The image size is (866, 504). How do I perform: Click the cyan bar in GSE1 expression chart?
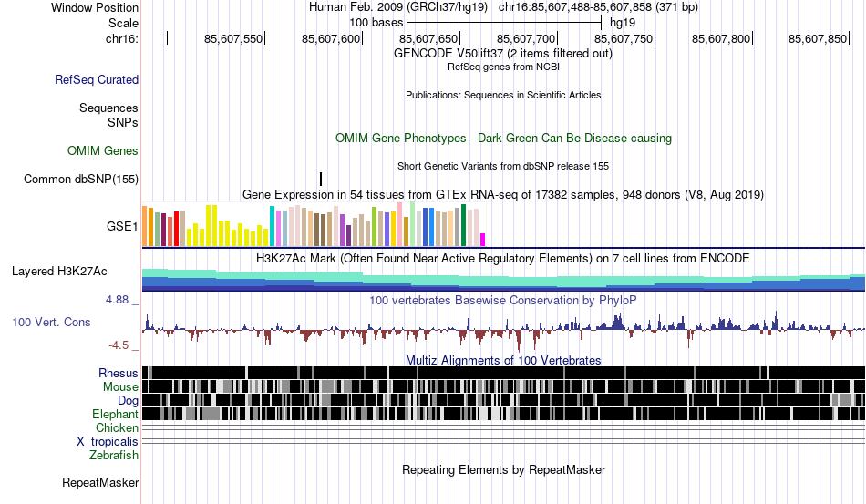pos(272,226)
